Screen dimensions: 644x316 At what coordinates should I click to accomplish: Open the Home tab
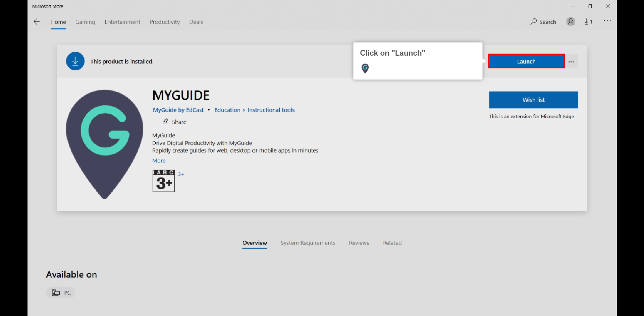click(58, 22)
